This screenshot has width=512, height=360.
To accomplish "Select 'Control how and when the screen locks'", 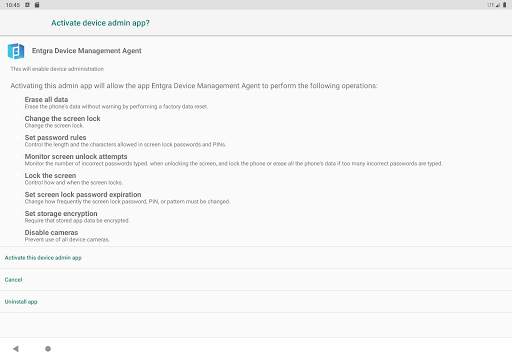I will coord(74,183).
